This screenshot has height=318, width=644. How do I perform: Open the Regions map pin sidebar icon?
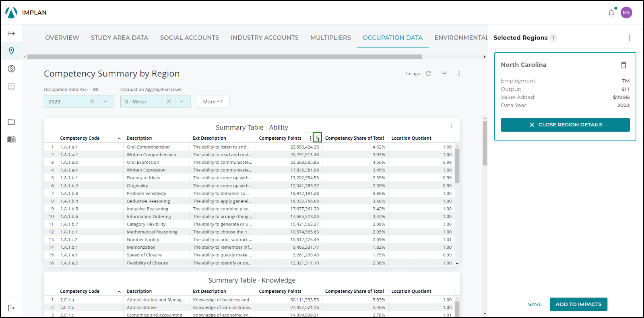click(11, 51)
